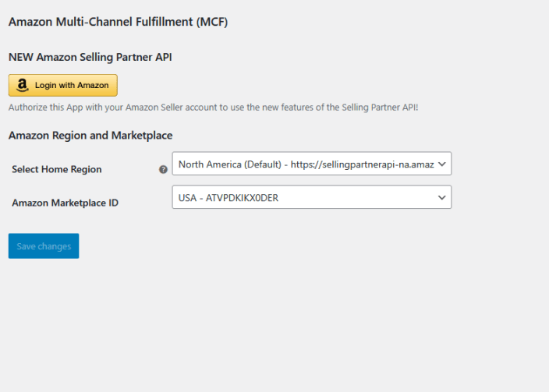This screenshot has height=392, width=549.
Task: Click the 'Select Home Region' label
Action: coord(57,169)
